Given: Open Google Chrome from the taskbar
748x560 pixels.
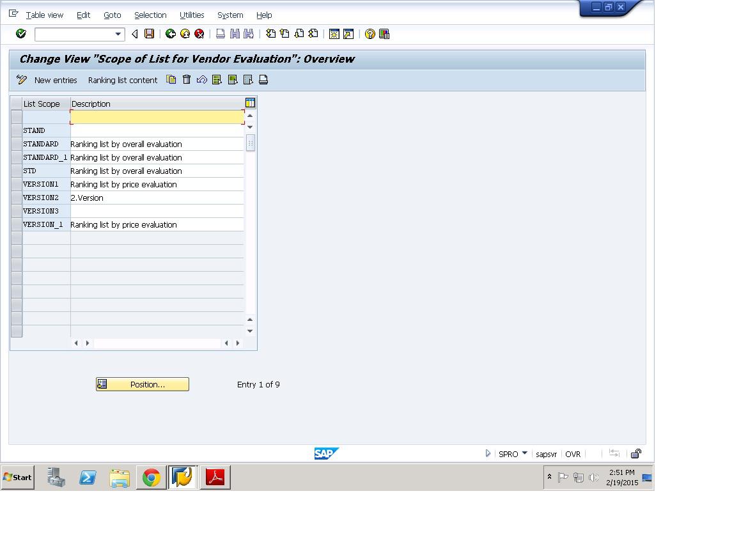Looking at the screenshot, I should [x=152, y=478].
